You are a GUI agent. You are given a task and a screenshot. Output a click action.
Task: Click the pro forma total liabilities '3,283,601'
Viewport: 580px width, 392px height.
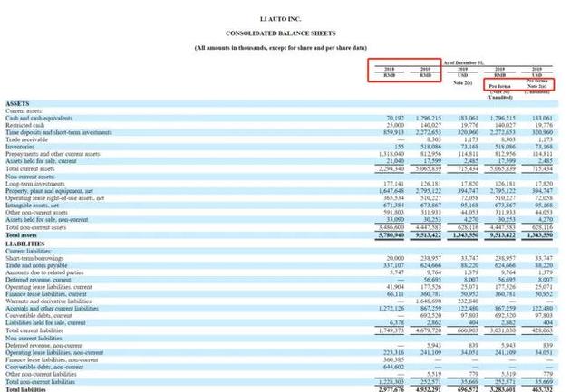[x=502, y=389]
